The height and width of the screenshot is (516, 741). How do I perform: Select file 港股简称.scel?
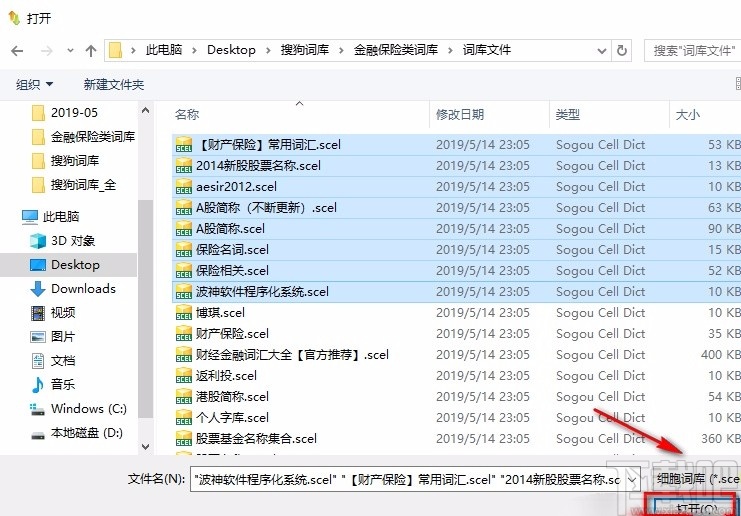point(457,396)
